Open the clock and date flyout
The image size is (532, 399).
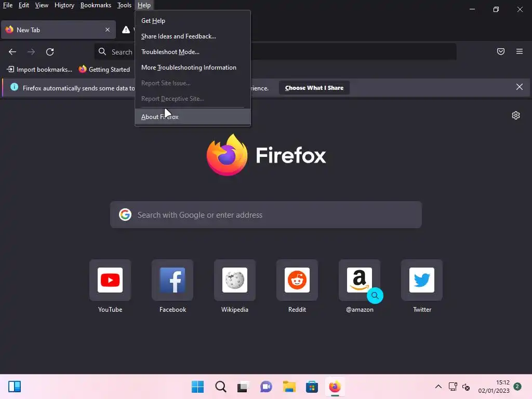pos(494,387)
